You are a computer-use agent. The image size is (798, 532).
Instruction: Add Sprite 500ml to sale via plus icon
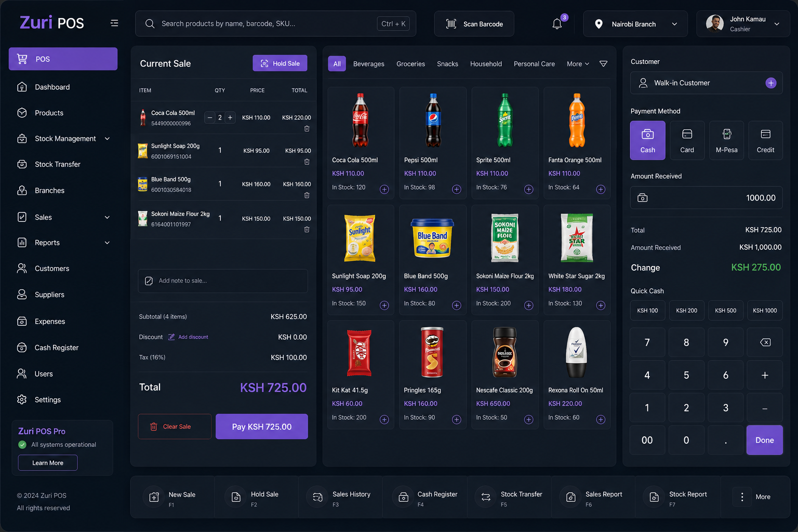(x=529, y=189)
